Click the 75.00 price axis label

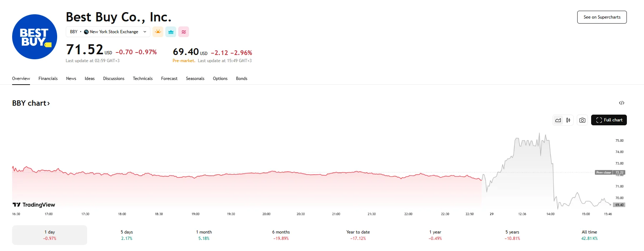pyautogui.click(x=619, y=141)
